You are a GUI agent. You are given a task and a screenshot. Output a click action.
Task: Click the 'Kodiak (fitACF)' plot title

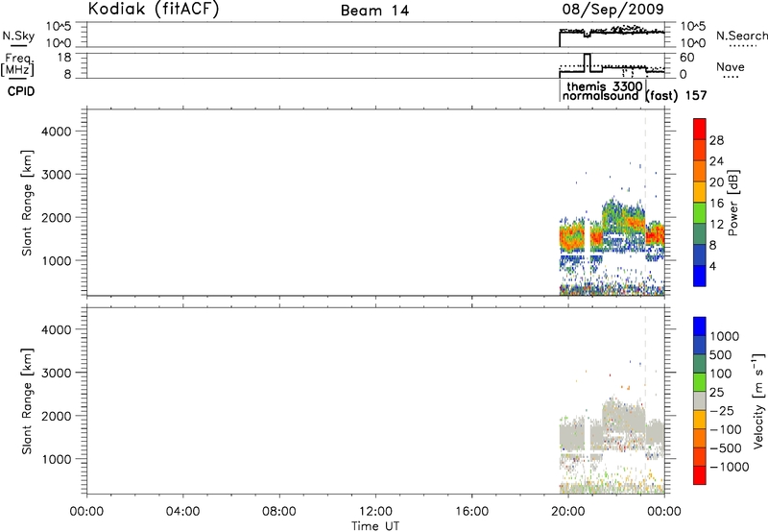click(154, 9)
